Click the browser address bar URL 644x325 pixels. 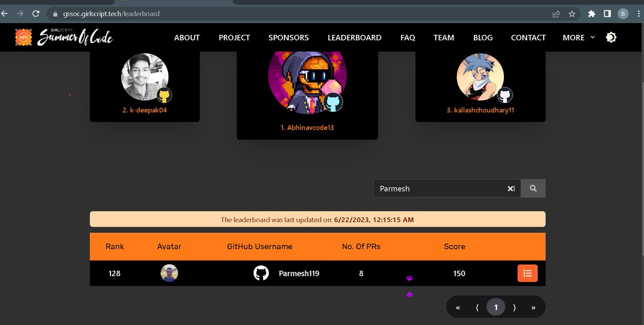[x=111, y=13]
